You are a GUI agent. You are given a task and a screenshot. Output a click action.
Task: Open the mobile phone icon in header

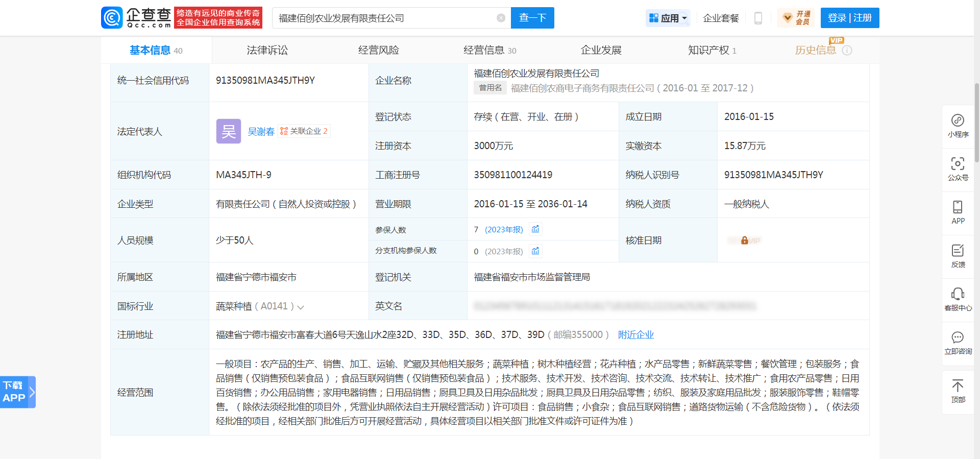(x=758, y=18)
